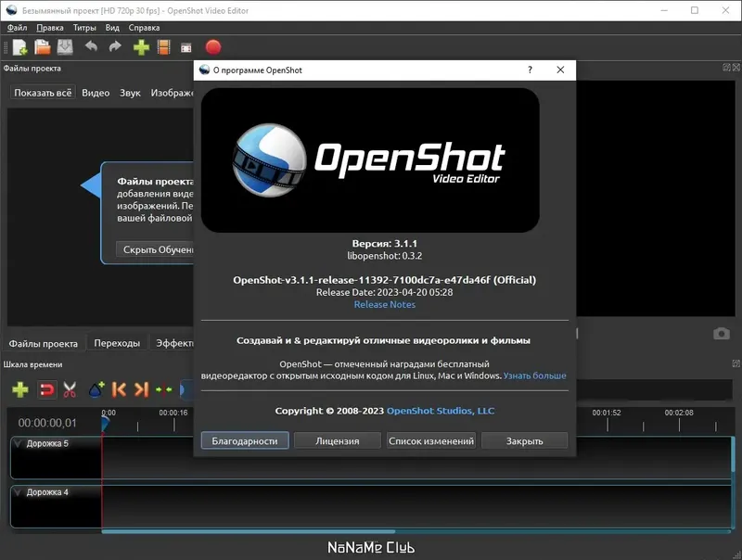Click the 00:02:08 ruler label
Viewport: 742px width, 560px height.
pos(679,413)
